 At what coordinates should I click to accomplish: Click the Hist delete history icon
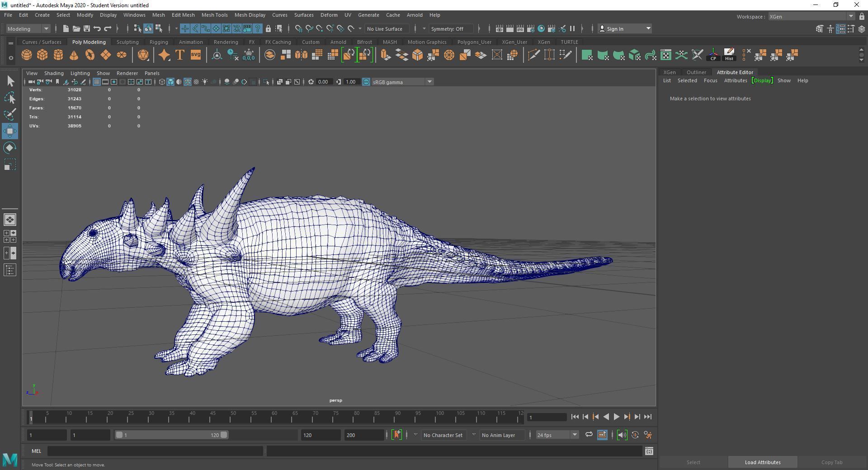click(x=729, y=55)
